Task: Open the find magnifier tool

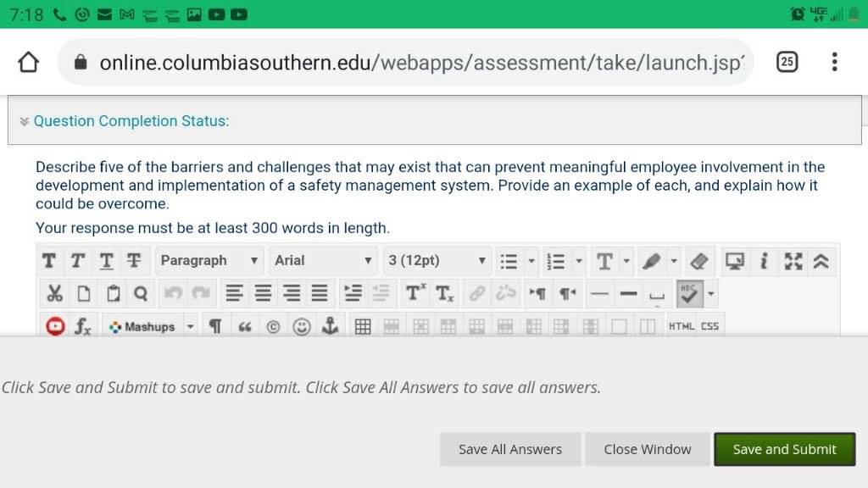Action: [141, 294]
